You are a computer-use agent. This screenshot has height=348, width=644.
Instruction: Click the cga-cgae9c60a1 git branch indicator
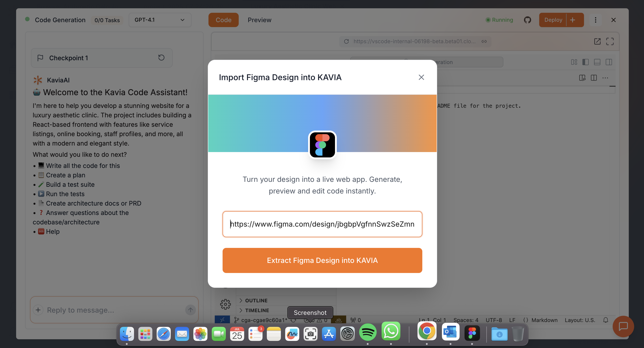261,320
